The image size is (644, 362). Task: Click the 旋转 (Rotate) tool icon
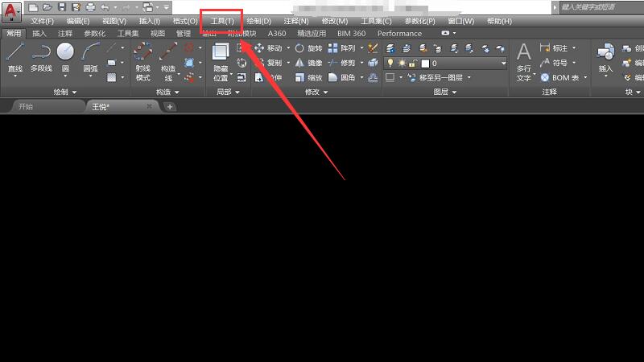pyautogui.click(x=299, y=48)
